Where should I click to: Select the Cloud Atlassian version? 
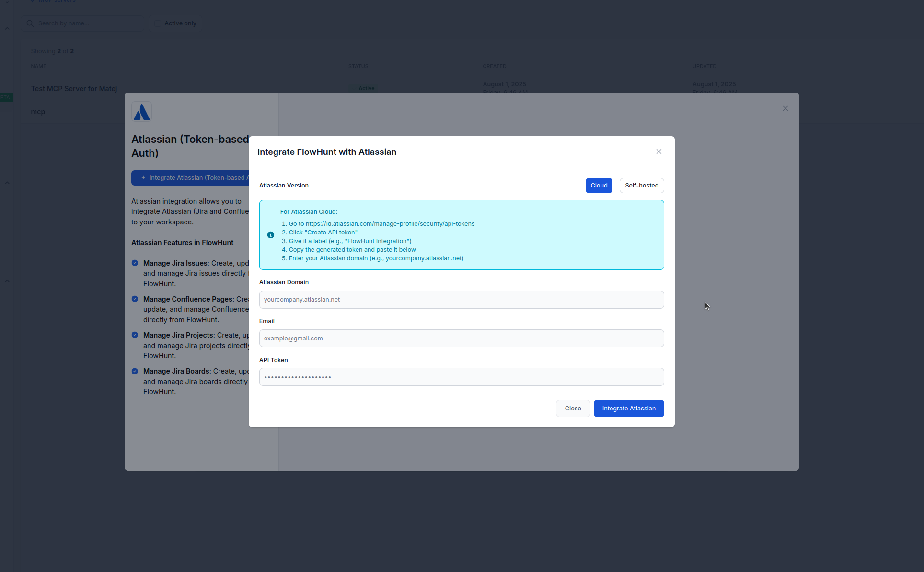click(599, 186)
